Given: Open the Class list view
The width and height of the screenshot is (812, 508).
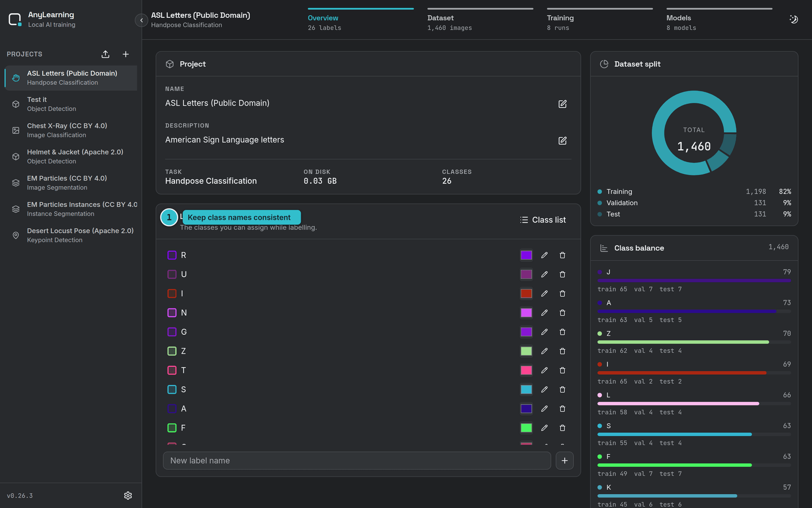Looking at the screenshot, I should [543, 220].
